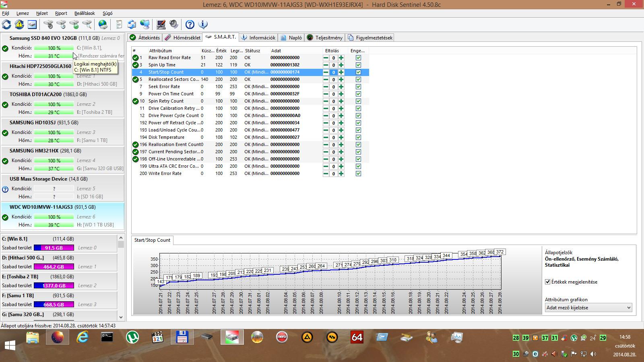Click the Nero icon in the taskbar

tap(282, 337)
